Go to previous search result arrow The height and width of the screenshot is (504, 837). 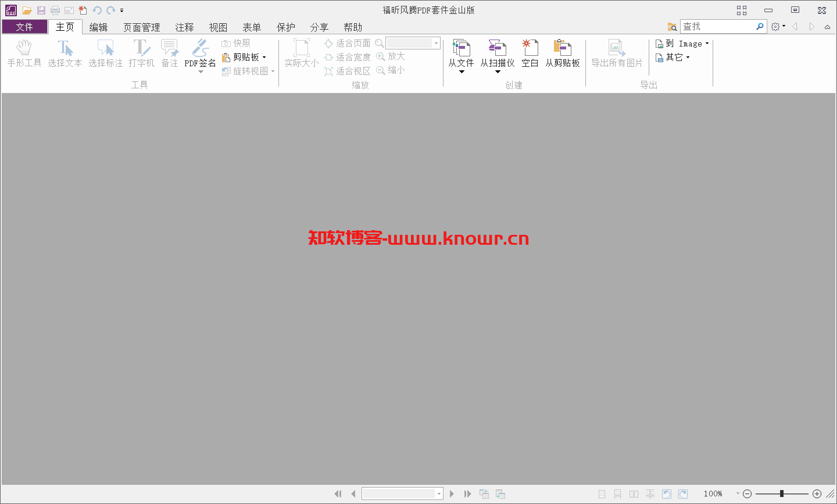pos(795,27)
